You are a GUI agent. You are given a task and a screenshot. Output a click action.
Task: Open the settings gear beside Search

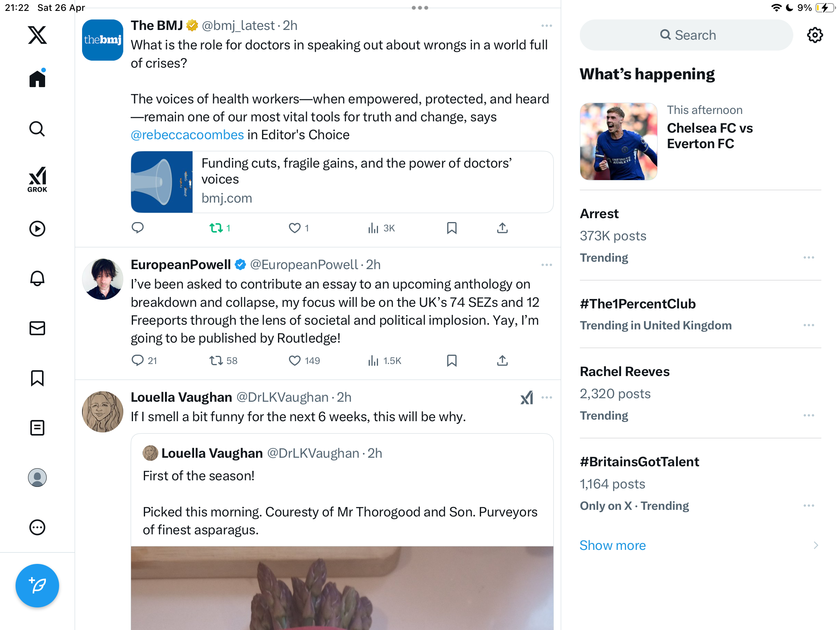815,35
